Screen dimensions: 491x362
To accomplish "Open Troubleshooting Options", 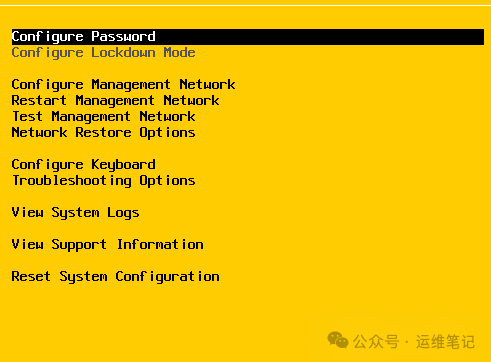I will click(x=104, y=181).
